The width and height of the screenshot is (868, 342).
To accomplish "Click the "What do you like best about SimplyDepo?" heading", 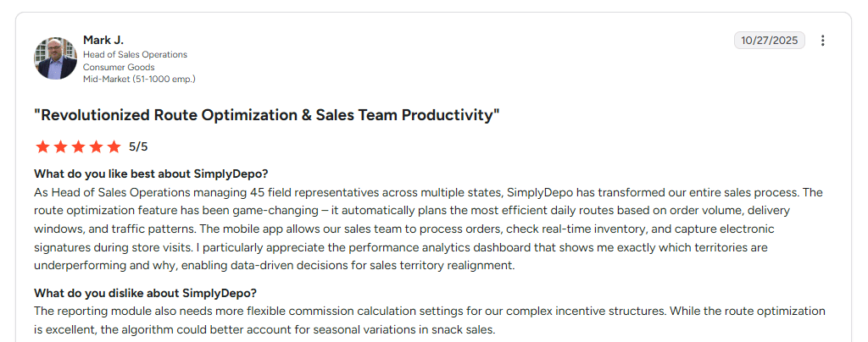I will 151,174.
